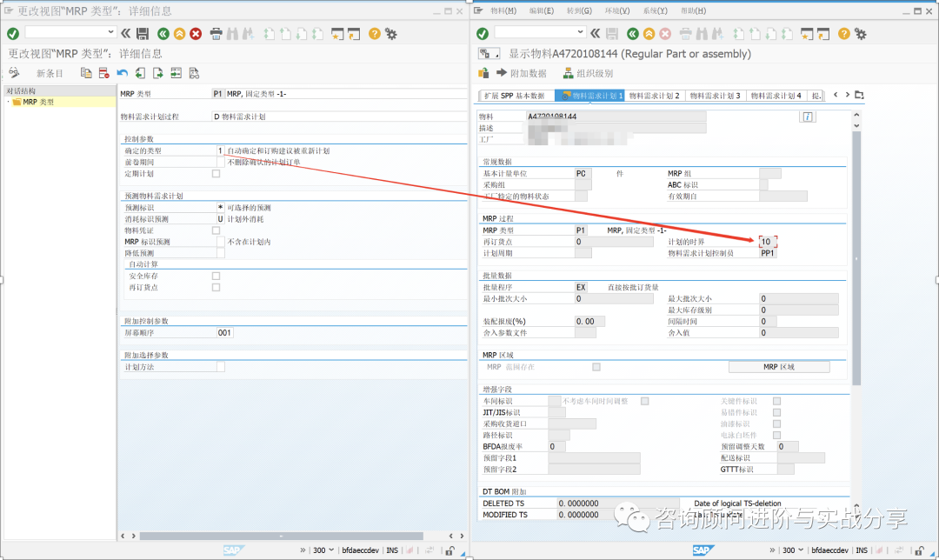Open Help icon in material window toolbar

click(x=843, y=34)
